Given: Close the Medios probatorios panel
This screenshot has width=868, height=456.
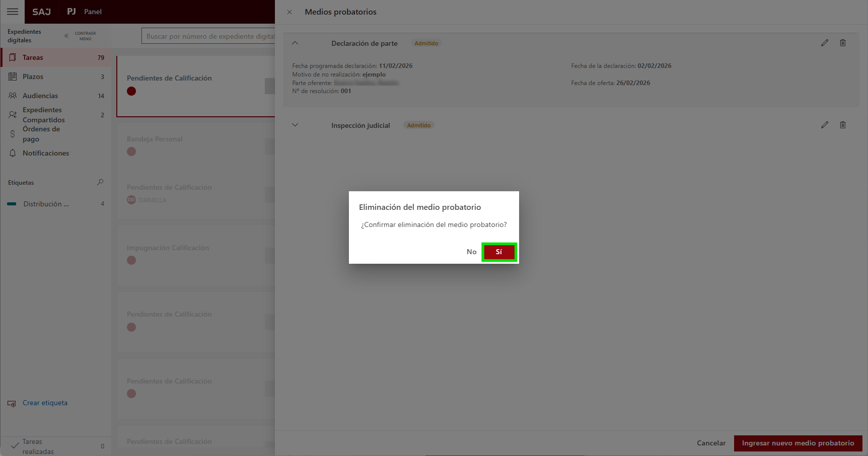Looking at the screenshot, I should (x=290, y=12).
